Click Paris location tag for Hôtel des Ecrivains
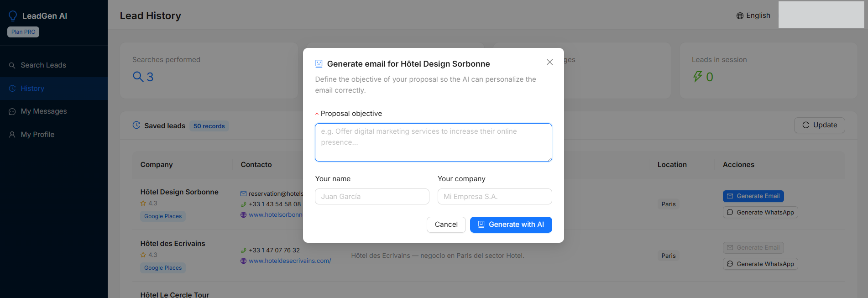Viewport: 868px width, 298px height. click(669, 256)
